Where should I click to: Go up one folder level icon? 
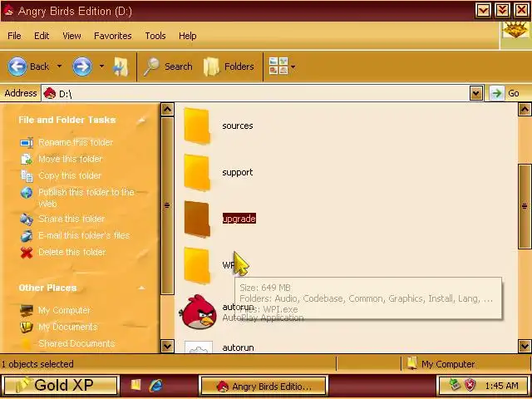click(121, 66)
